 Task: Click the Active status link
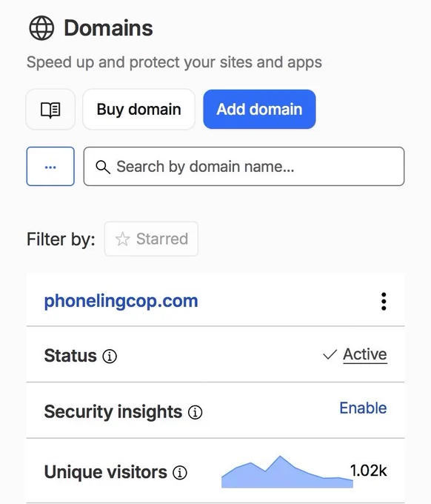click(x=365, y=354)
